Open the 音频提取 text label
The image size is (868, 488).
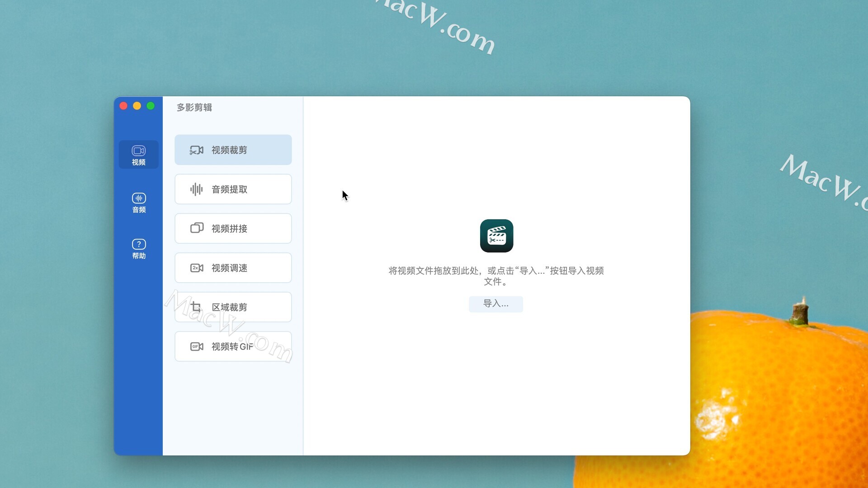pyautogui.click(x=229, y=189)
